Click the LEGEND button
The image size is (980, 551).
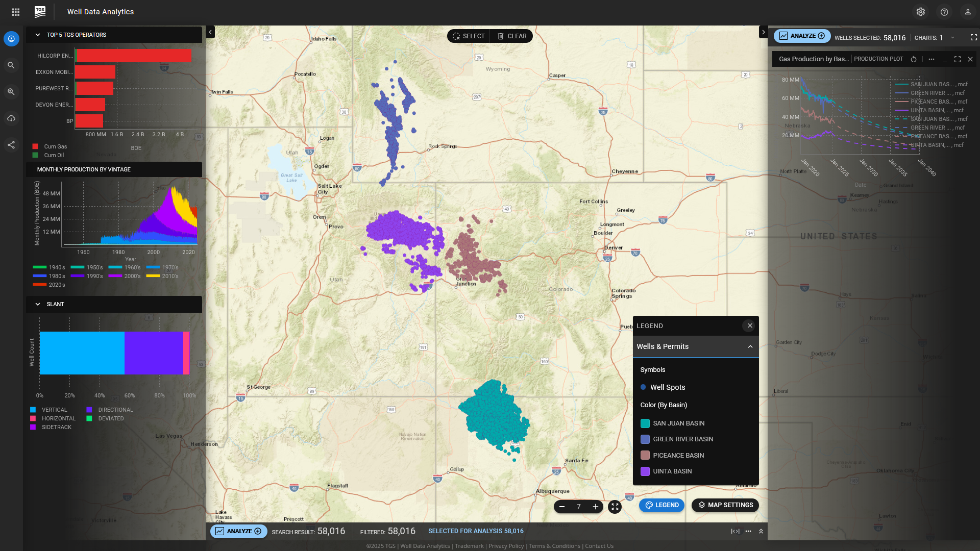point(661,505)
